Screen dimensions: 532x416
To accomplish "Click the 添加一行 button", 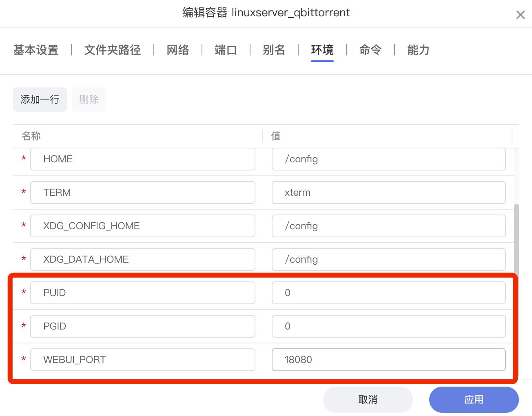I will click(40, 100).
